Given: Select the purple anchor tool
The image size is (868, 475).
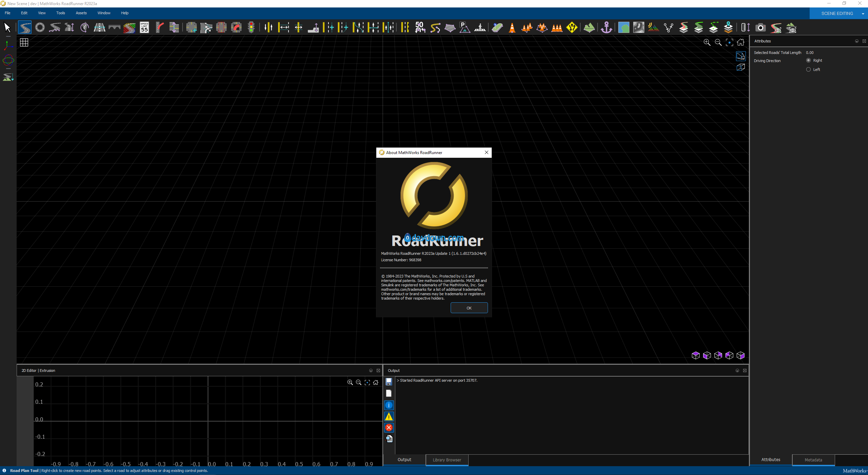Looking at the screenshot, I should point(607,27).
